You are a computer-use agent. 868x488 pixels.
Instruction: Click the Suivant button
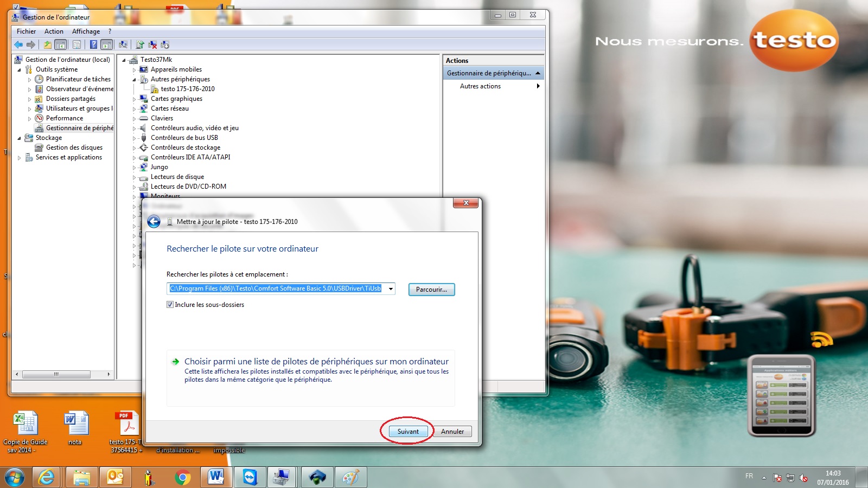coord(408,432)
